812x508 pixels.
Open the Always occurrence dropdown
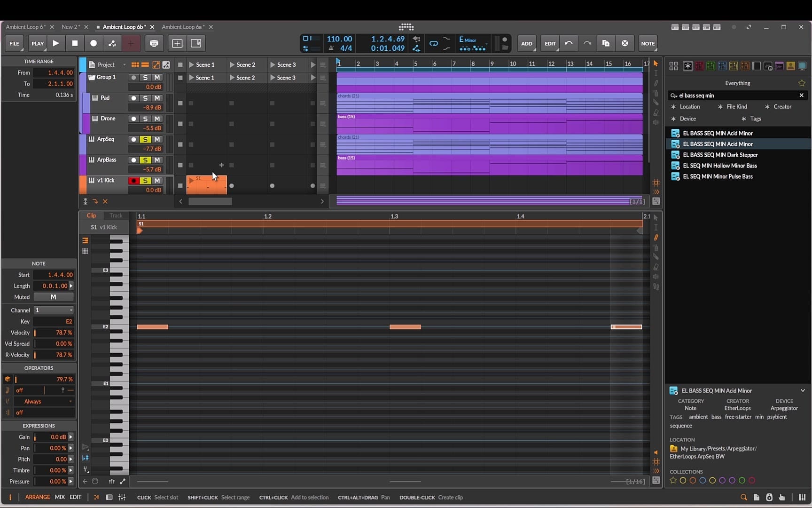[45, 402]
